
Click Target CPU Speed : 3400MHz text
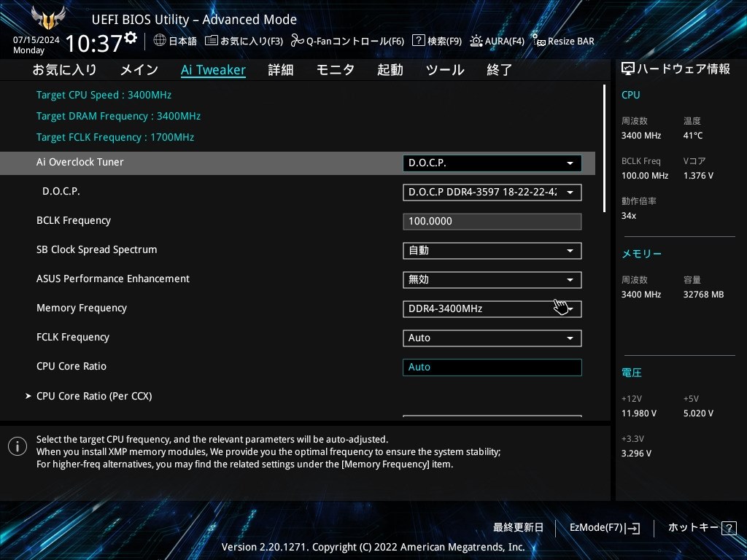coord(104,95)
